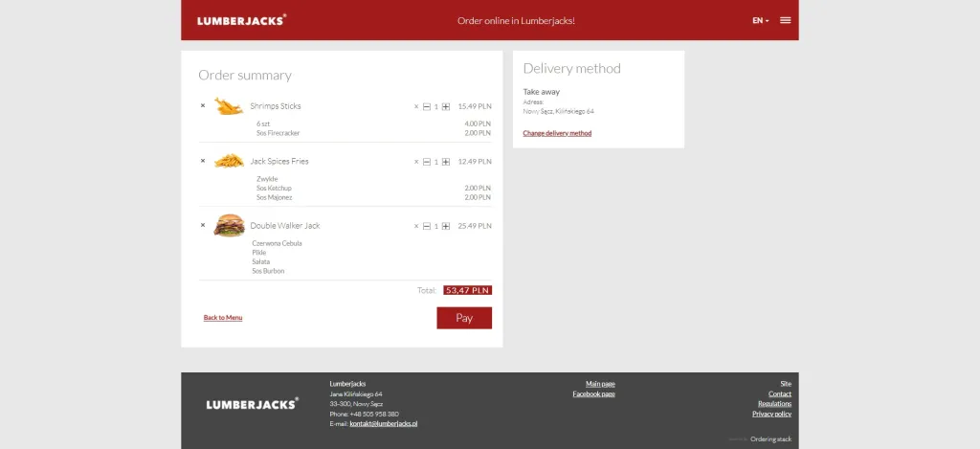980x449 pixels.
Task: Click the Lumberjacks logo in the footer
Action: 253,404
